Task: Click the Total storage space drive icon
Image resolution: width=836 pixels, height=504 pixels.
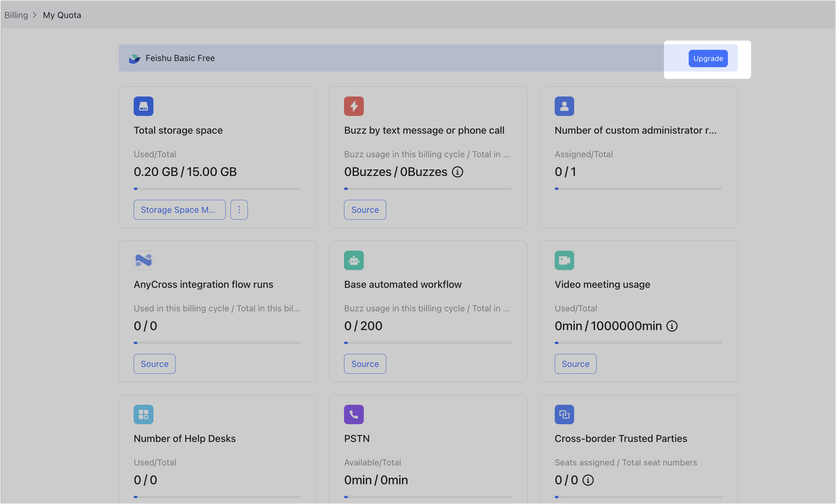Action: pos(143,106)
